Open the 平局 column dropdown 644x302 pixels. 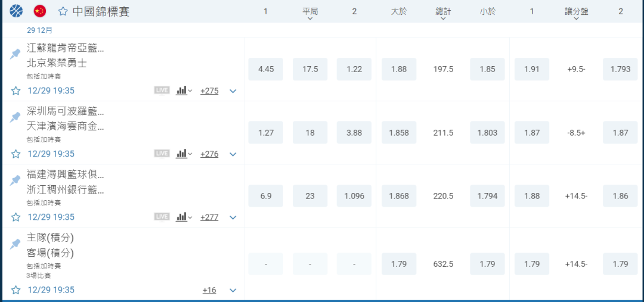pos(310,18)
